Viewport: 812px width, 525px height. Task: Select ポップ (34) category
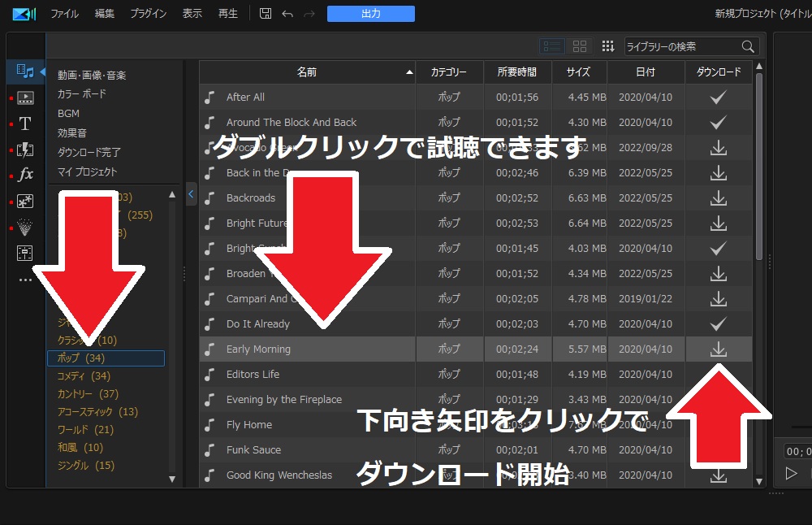click(106, 358)
